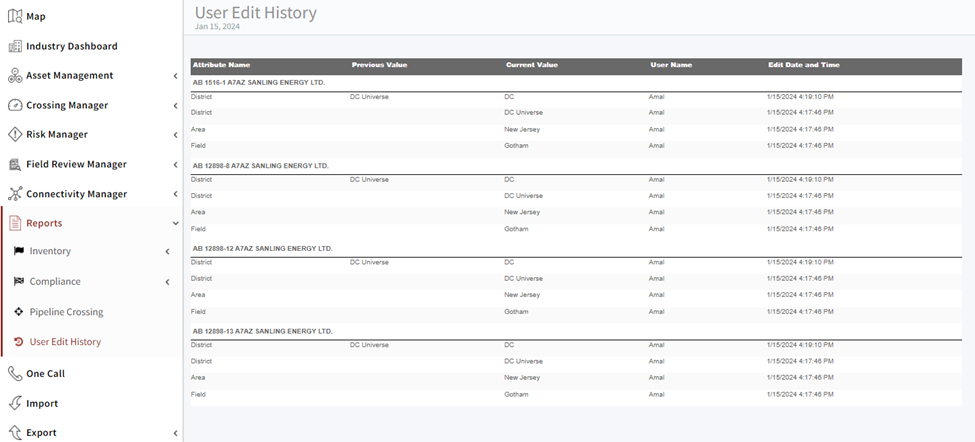This screenshot has height=442, width=975.
Task: Expand the Risk Manager chevron
Action: click(x=175, y=135)
